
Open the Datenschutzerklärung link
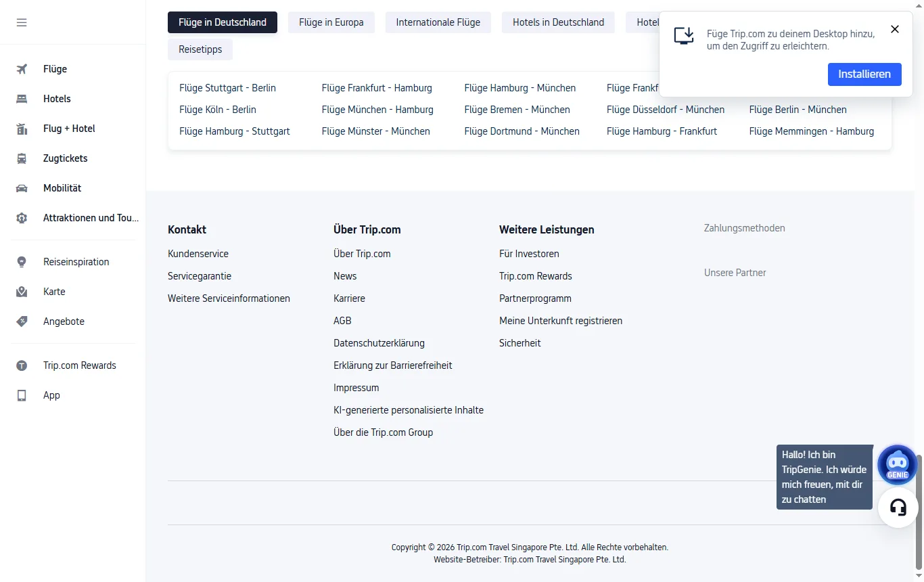[x=379, y=343]
